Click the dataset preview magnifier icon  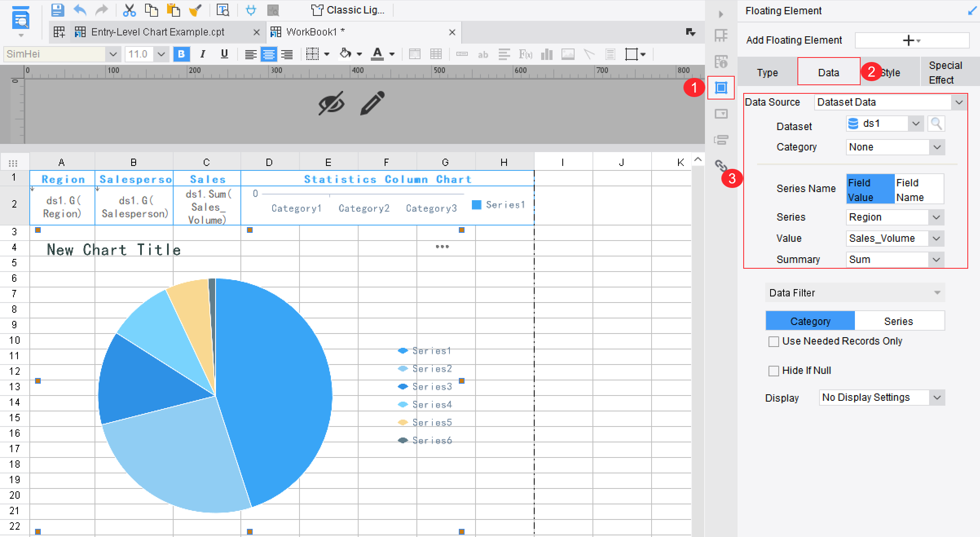(936, 123)
